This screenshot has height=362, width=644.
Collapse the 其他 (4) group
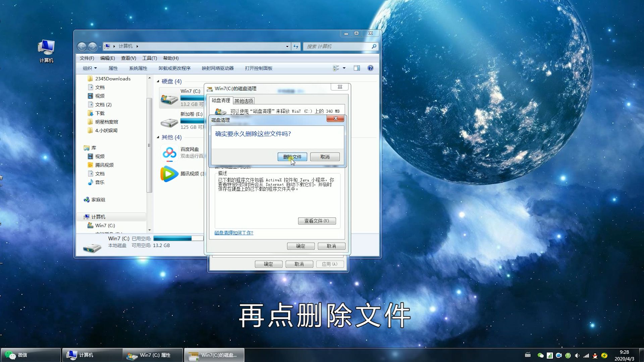pos(158,137)
